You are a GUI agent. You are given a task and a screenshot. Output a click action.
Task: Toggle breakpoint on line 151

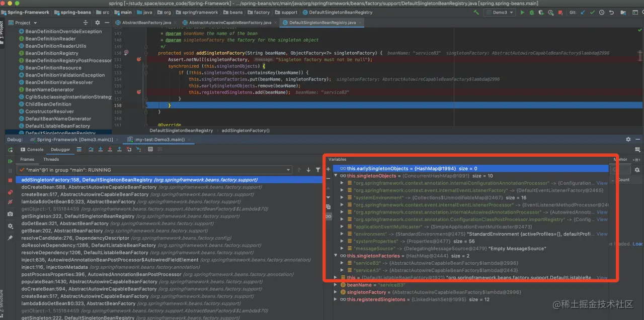click(139, 59)
